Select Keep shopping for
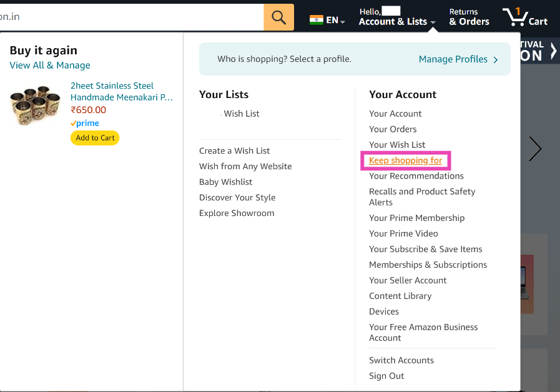The width and height of the screenshot is (560, 392). [405, 160]
